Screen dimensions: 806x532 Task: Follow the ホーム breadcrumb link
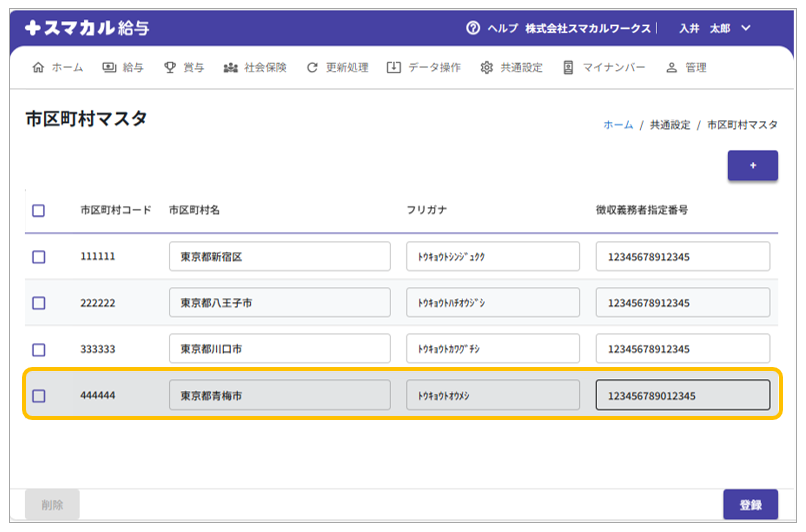617,125
